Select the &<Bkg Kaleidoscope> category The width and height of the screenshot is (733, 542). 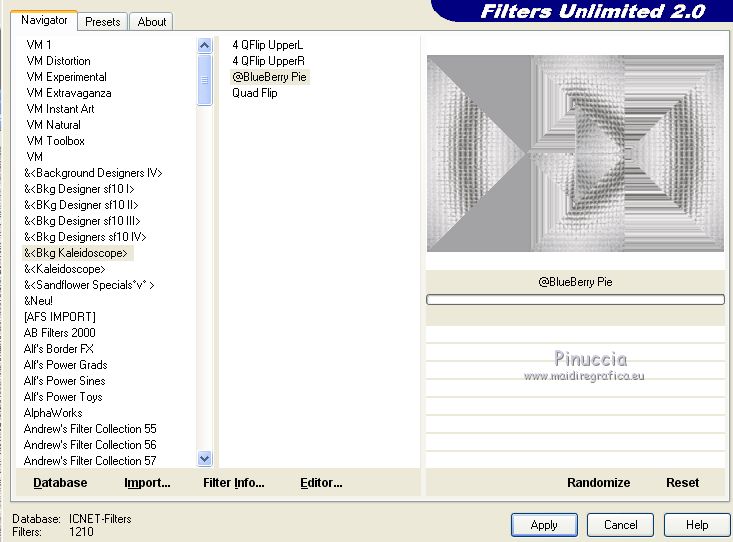[x=78, y=253]
